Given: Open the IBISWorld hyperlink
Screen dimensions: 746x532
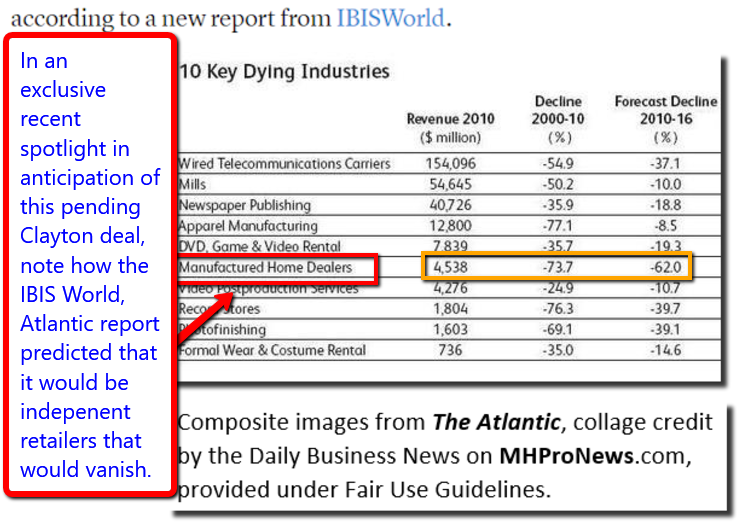Looking at the screenshot, I should (x=391, y=18).
